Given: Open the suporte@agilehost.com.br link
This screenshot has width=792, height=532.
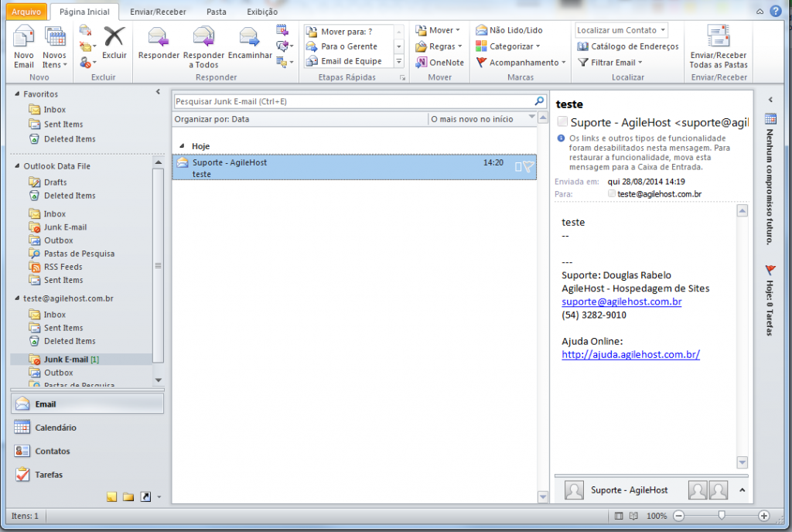Looking at the screenshot, I should point(621,302).
